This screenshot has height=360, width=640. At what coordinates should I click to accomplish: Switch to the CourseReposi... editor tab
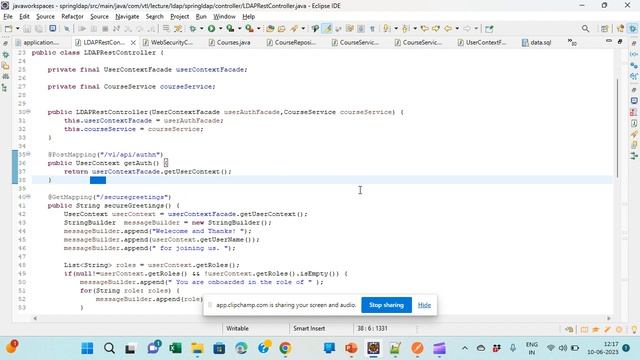(x=291, y=42)
